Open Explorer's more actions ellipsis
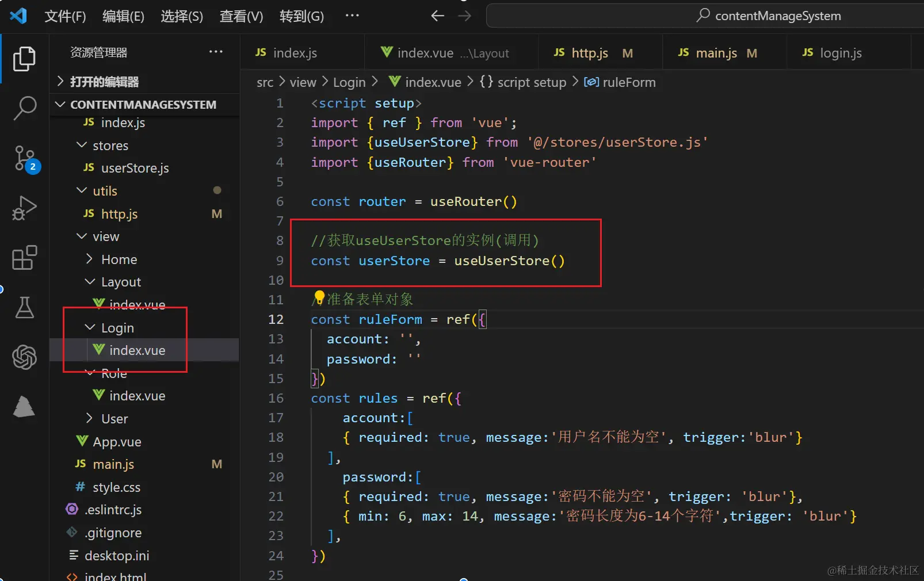Viewport: 924px width, 581px height. point(216,52)
